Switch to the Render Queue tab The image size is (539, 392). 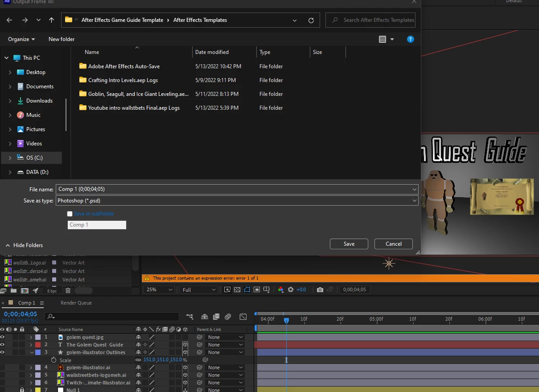coord(76,303)
